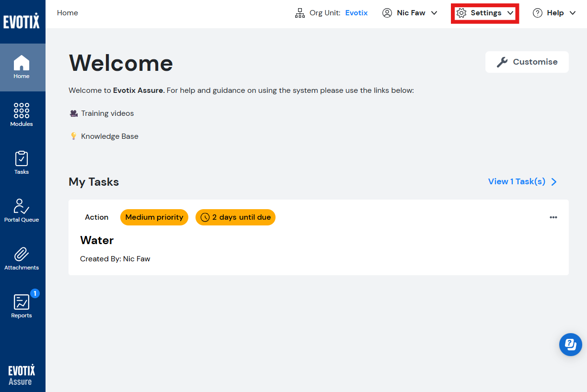The height and width of the screenshot is (392, 587).
Task: Click the Org Unit hierarchy icon
Action: tap(300, 13)
